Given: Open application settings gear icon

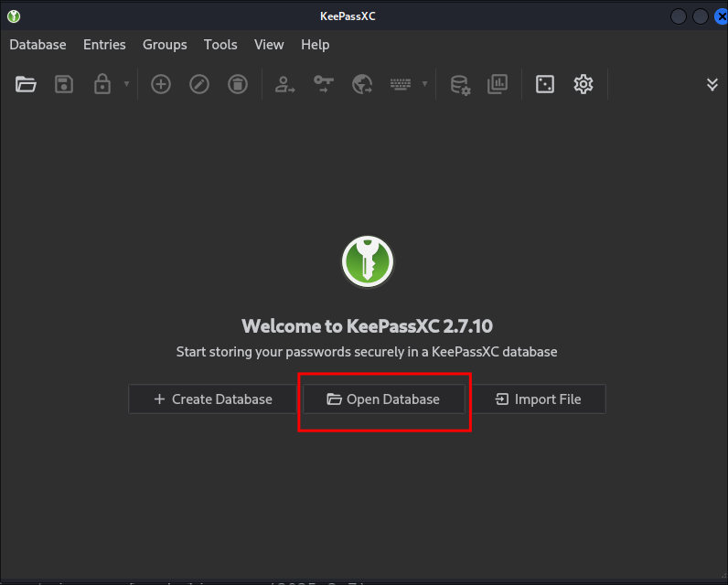Looking at the screenshot, I should coord(583,84).
